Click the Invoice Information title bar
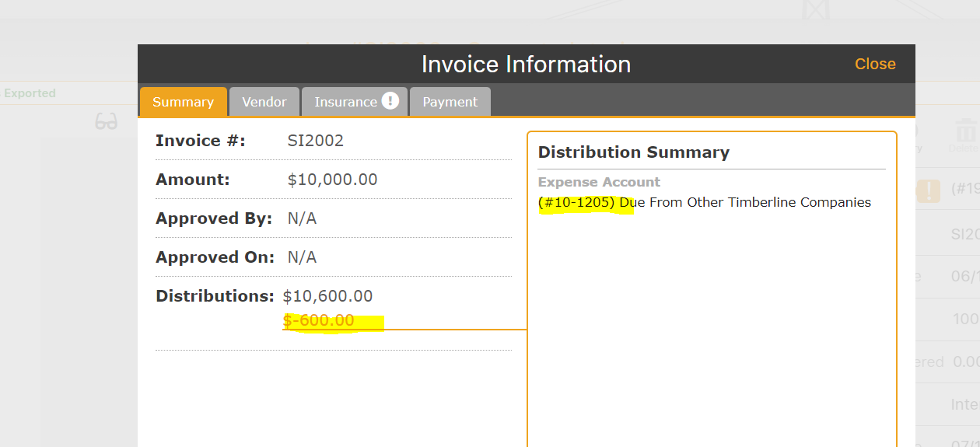This screenshot has height=447, width=980. pyautogui.click(x=526, y=65)
